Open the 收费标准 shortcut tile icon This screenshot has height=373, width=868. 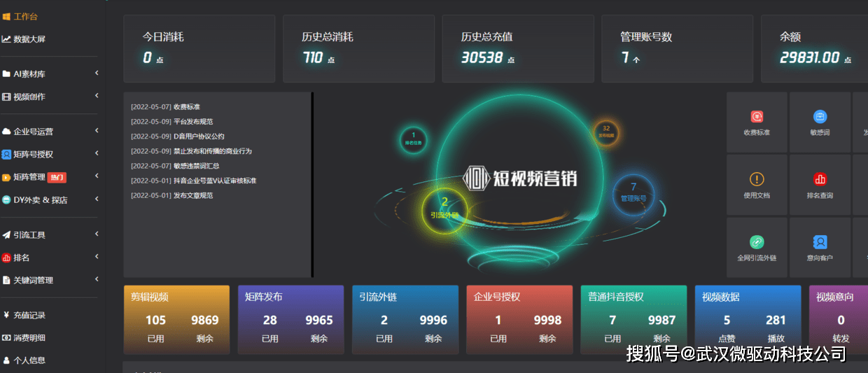[757, 117]
